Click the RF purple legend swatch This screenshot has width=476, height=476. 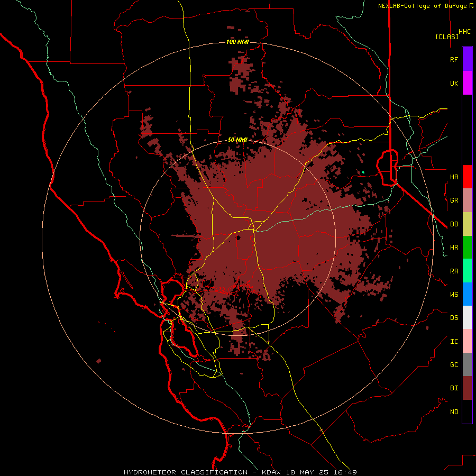[x=467, y=59]
